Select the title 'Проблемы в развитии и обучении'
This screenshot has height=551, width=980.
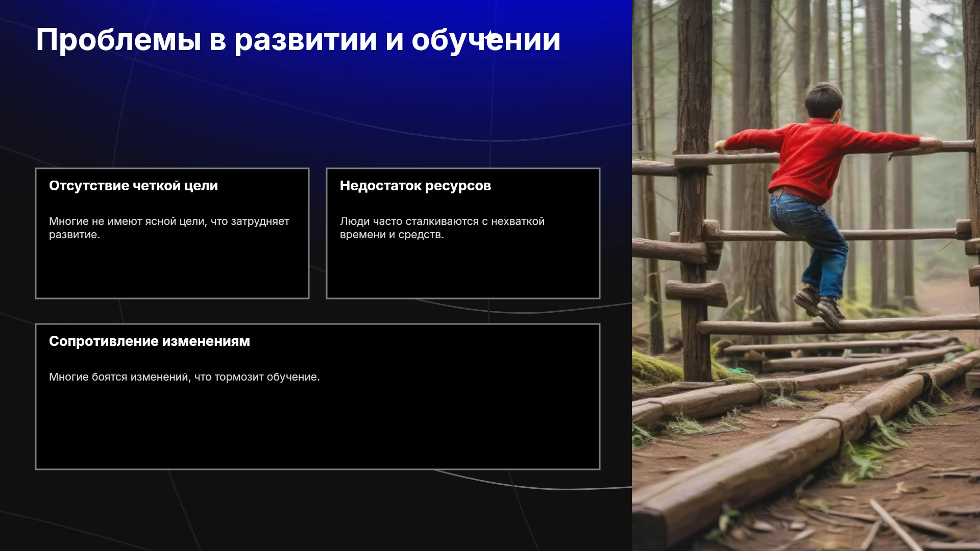point(298,40)
